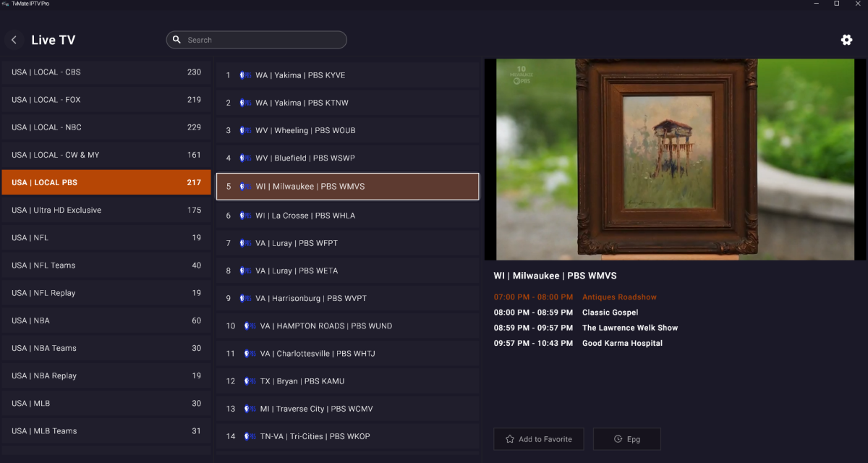868x463 pixels.
Task: Click the PBS logo beside WV Wheeling WOUB
Action: tap(245, 130)
